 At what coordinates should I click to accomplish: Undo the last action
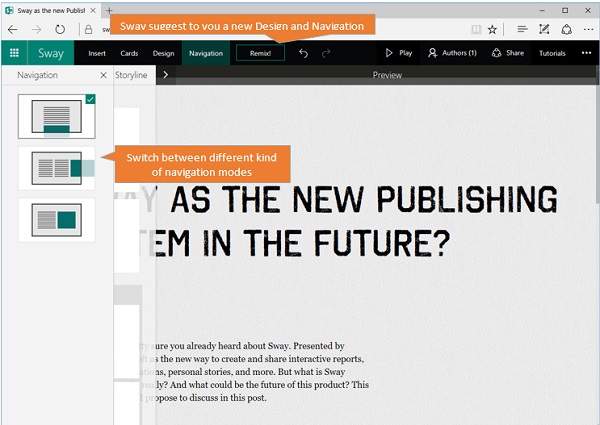pos(303,53)
